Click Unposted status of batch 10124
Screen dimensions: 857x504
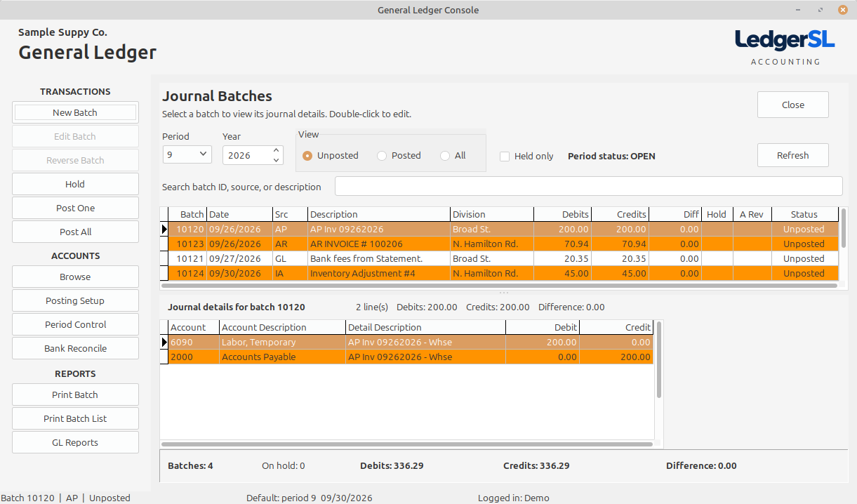[x=805, y=273]
